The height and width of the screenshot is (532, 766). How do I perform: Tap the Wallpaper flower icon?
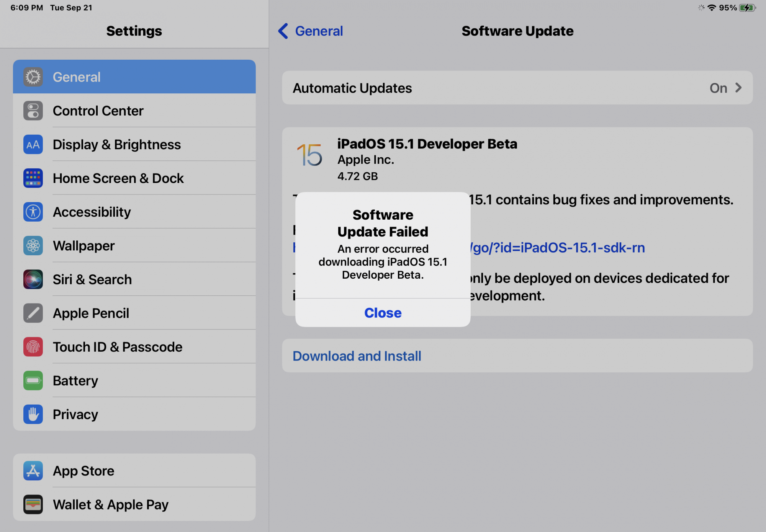pyautogui.click(x=33, y=245)
